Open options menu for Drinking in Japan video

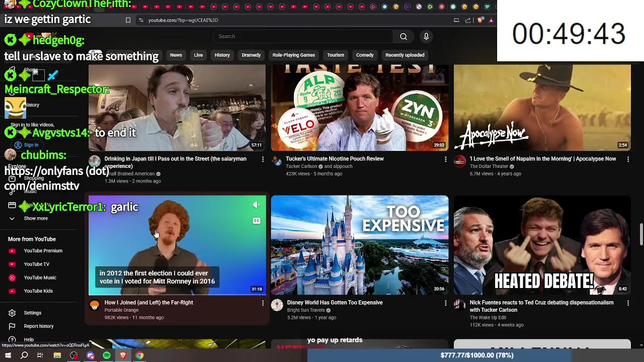coord(263,159)
